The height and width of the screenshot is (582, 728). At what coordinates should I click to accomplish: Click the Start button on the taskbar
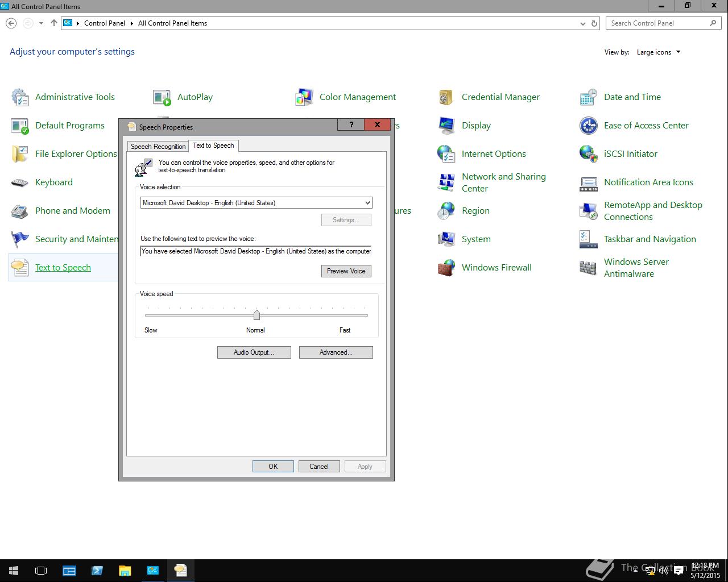click(x=14, y=571)
